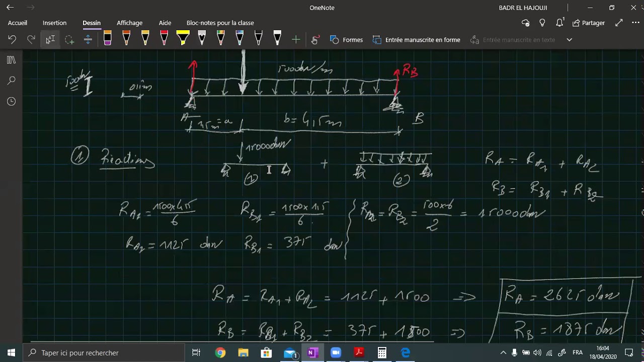The height and width of the screenshot is (362, 644).
Task: Show hidden system tray icons
Action: (x=503, y=353)
